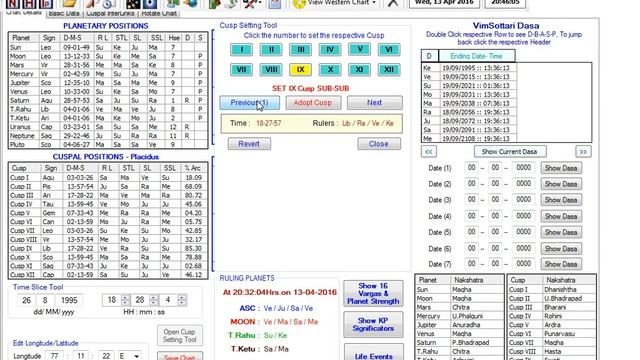Select cusp VIII button
Viewport: 640px width, 360px height.
point(271,69)
